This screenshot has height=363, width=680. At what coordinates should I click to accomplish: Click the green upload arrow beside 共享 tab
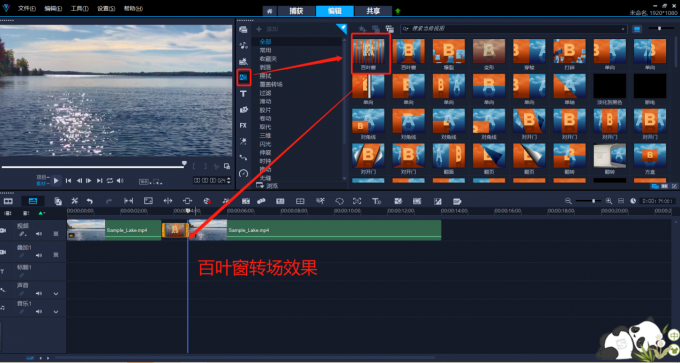(x=398, y=11)
